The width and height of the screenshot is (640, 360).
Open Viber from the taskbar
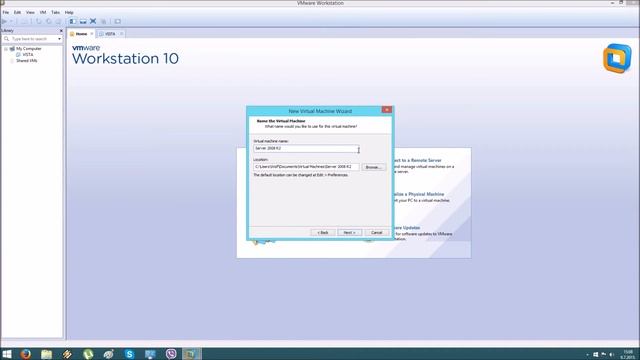(171, 354)
